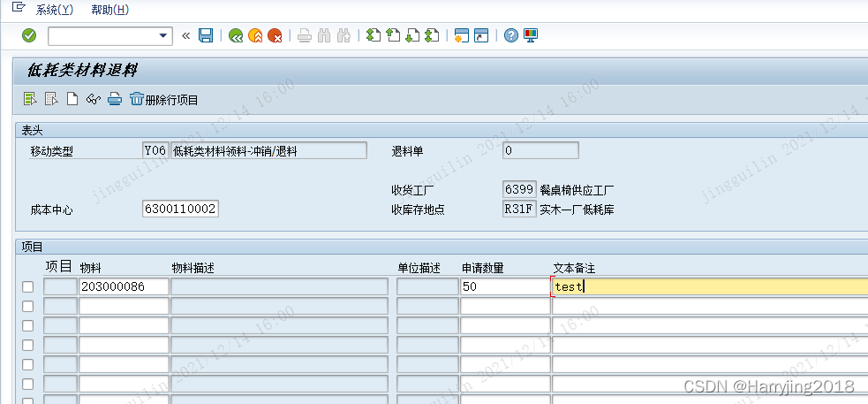The width and height of the screenshot is (868, 404).
Task: Tick the third row checkbox in 项目 table
Action: [27, 326]
